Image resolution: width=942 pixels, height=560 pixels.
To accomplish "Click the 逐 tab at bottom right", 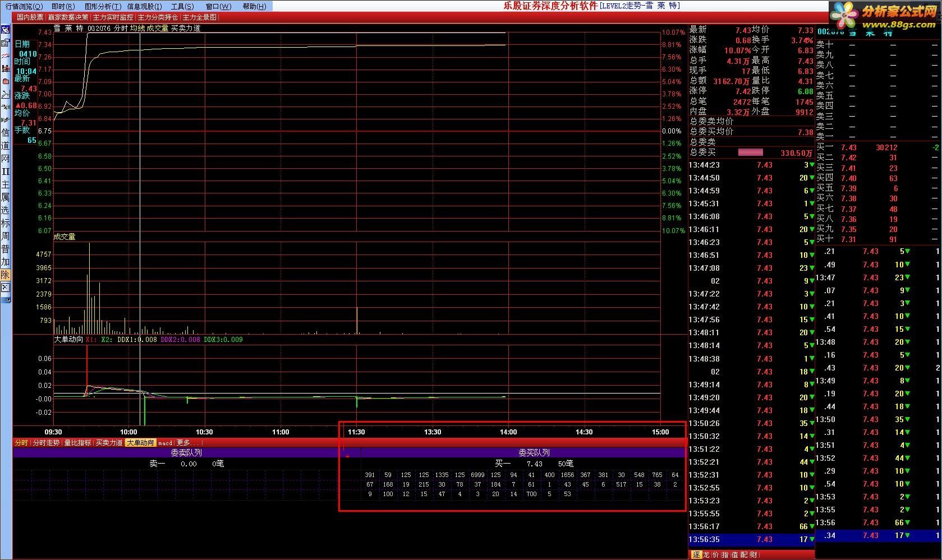I will 696,555.
